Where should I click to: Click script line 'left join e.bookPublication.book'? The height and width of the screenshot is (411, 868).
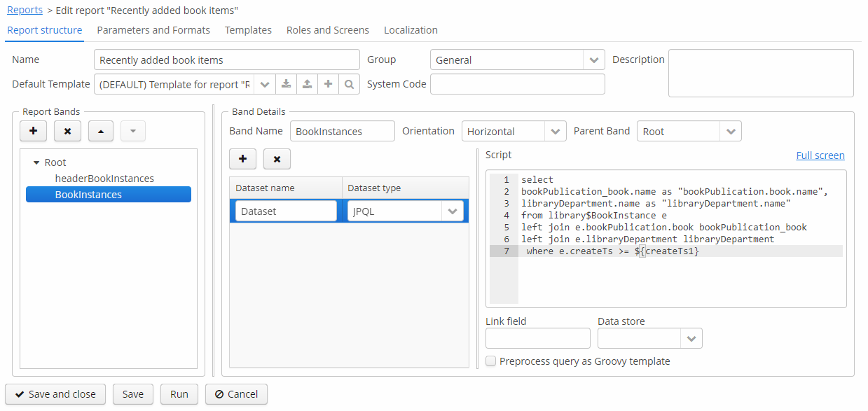coord(664,228)
